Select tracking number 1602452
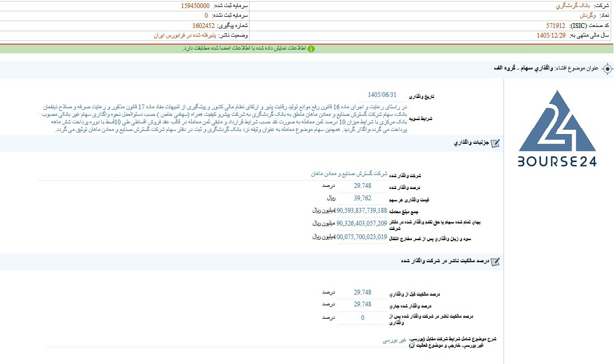 pos(203,26)
